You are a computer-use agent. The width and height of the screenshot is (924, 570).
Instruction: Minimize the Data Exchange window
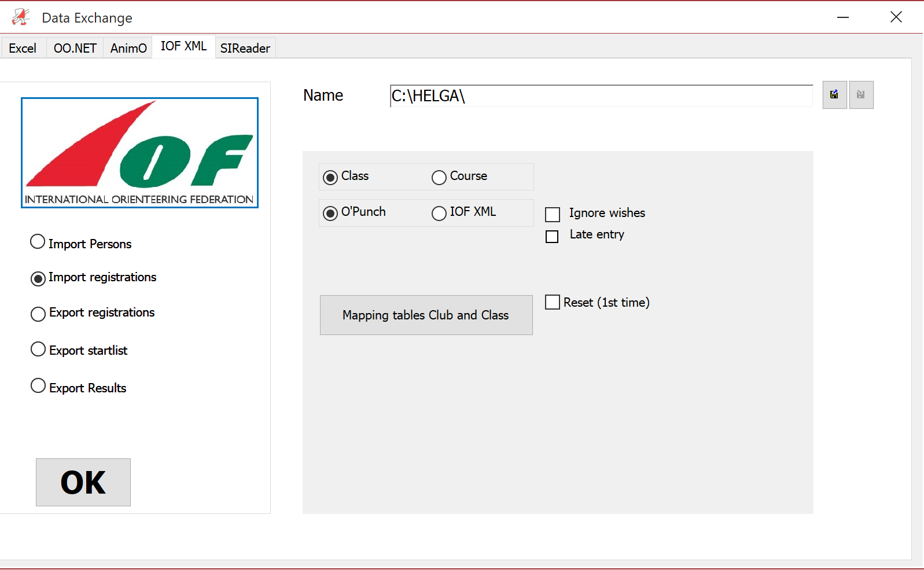coord(843,17)
